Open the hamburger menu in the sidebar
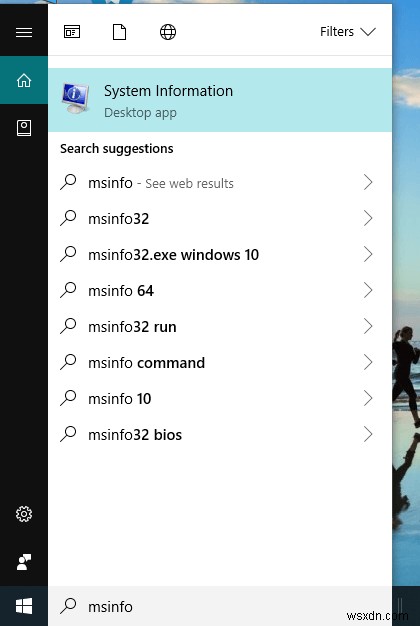 (24, 32)
